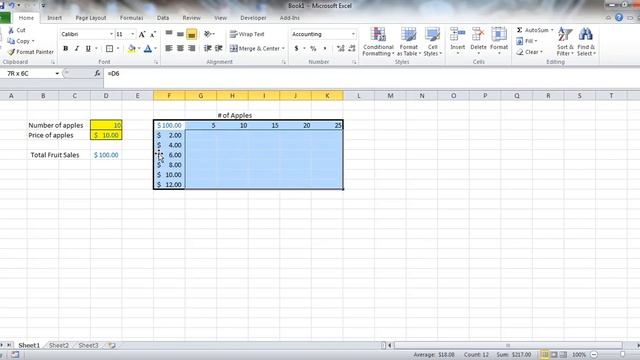Apply Percent Style icon
The width and height of the screenshot is (640, 360).
[x=313, y=49]
